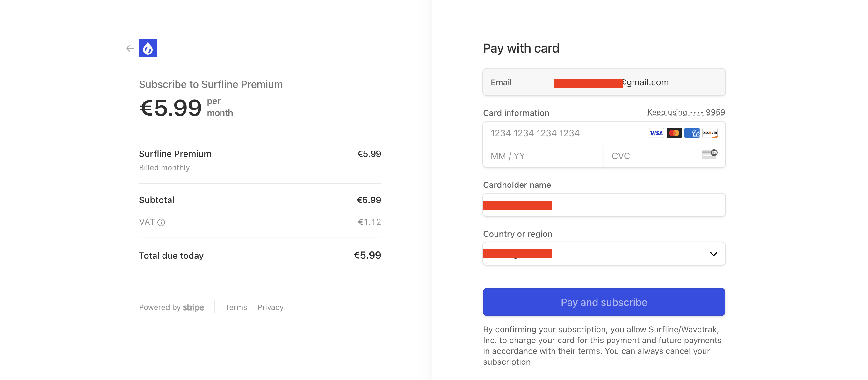Focus the MM / YY expiry field

tap(543, 156)
